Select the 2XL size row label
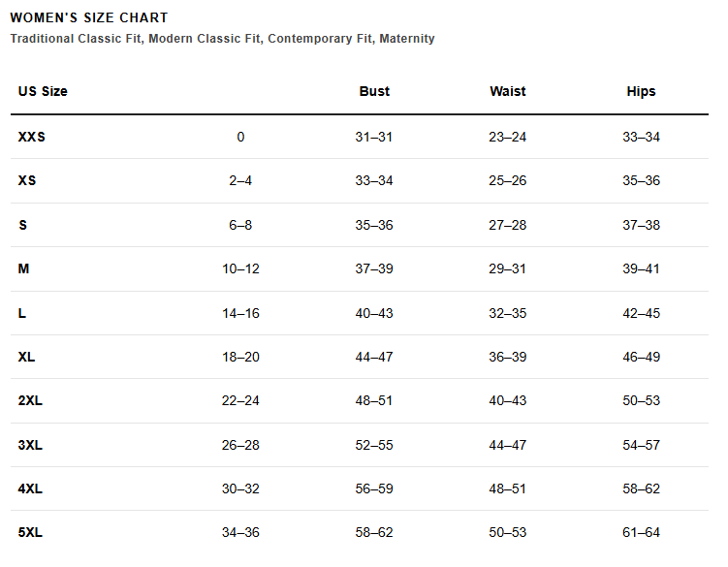728x567 pixels. [30, 400]
